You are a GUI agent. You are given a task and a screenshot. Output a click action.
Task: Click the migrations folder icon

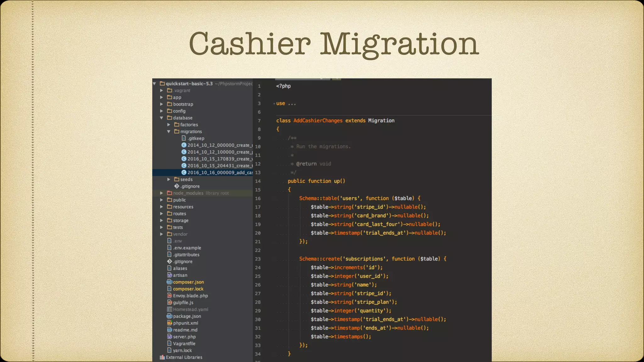[177, 132]
